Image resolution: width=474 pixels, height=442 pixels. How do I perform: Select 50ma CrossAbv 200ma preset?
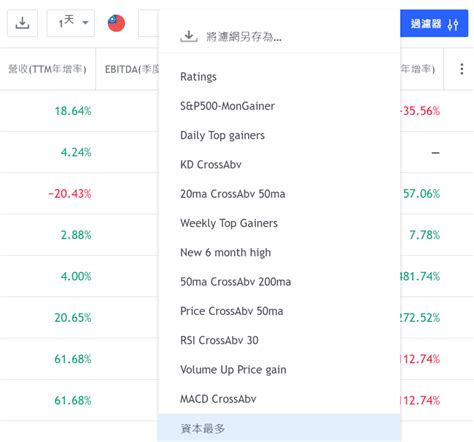point(279,282)
